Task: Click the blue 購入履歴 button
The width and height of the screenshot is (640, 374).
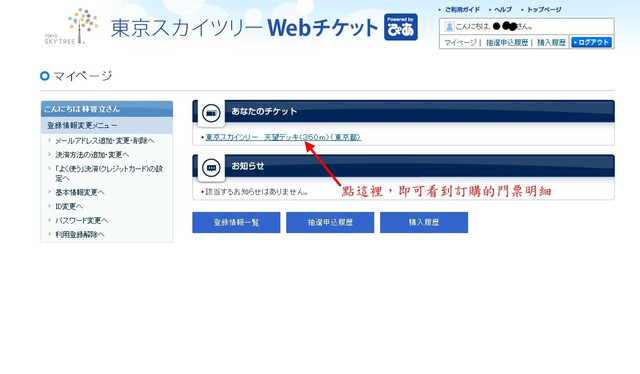Action: click(424, 223)
